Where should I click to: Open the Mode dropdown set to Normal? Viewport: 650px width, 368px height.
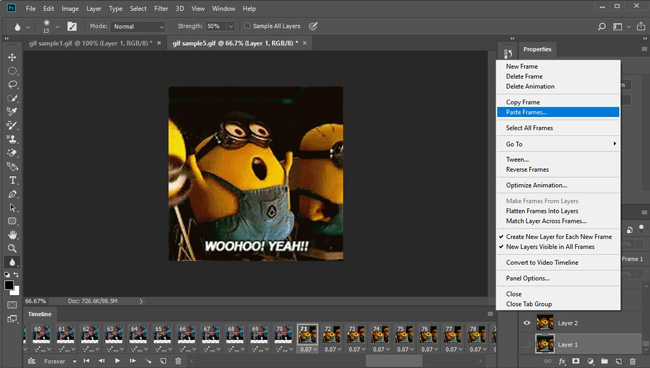[138, 26]
